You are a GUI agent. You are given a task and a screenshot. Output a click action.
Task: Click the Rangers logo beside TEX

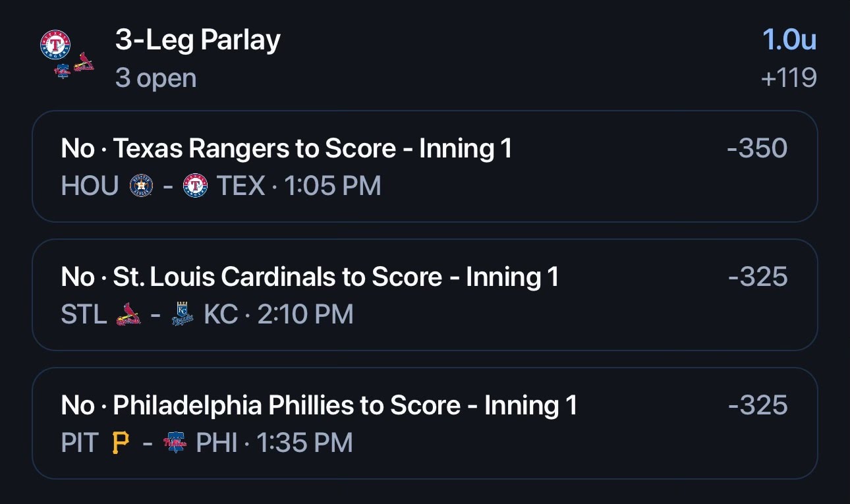pos(195,186)
